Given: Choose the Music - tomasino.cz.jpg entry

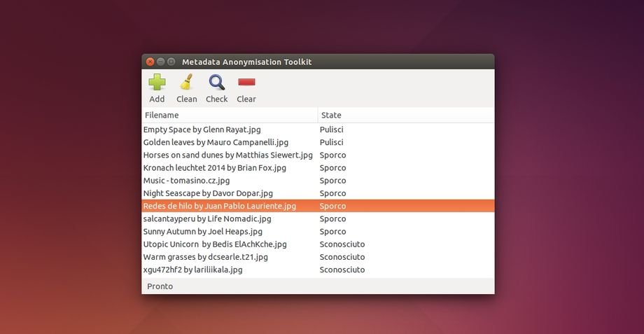Looking at the screenshot, I should point(186,181).
